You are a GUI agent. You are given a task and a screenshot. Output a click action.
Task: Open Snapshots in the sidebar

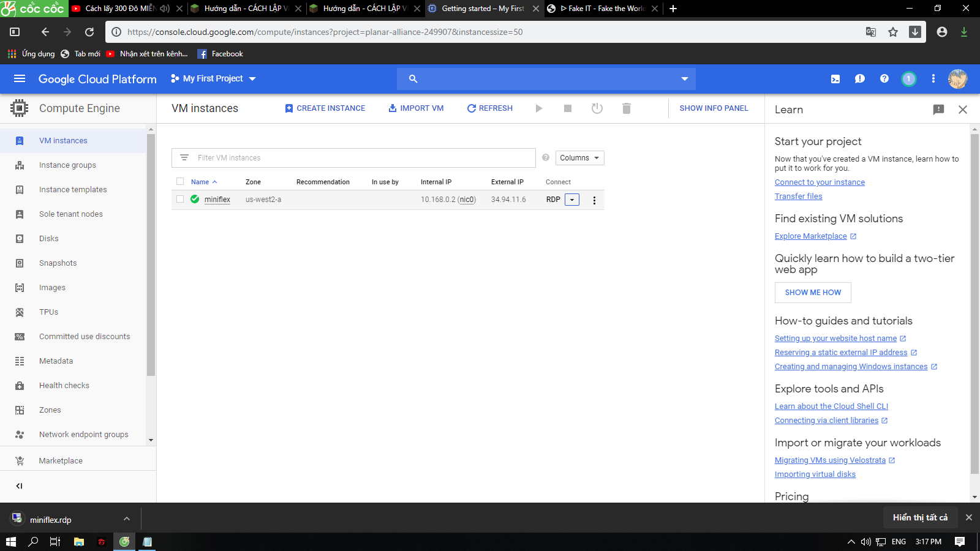point(73,263)
